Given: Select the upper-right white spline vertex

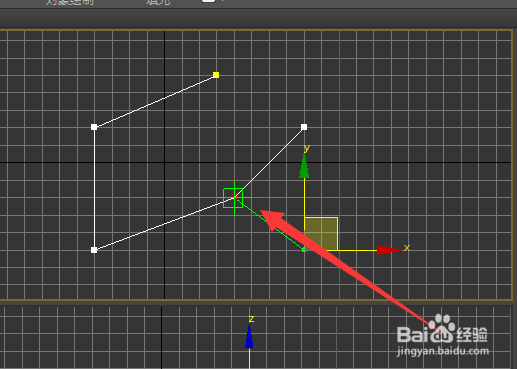Looking at the screenshot, I should pos(304,127).
